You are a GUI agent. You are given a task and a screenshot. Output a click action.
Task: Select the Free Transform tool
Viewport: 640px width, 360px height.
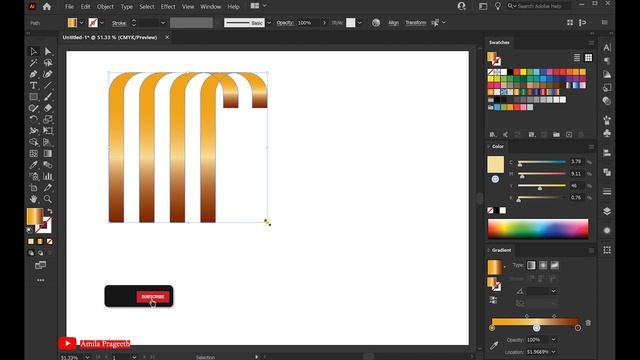tap(48, 131)
